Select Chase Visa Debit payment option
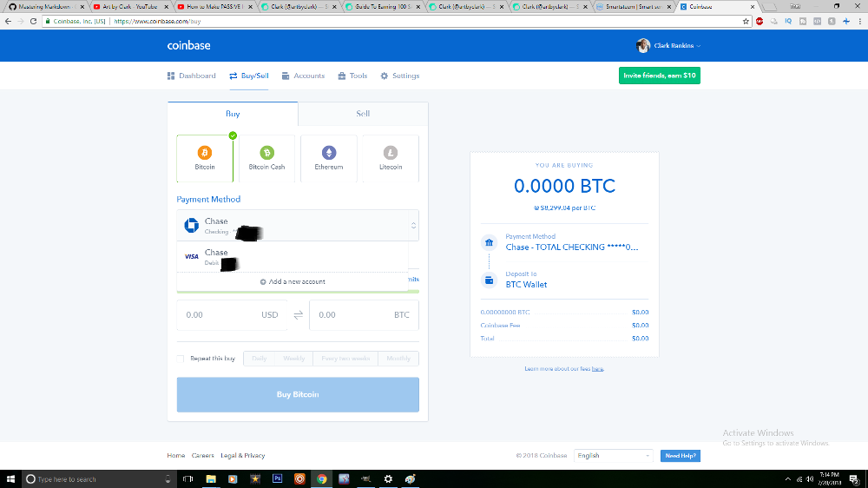The image size is (868, 488). tap(293, 256)
